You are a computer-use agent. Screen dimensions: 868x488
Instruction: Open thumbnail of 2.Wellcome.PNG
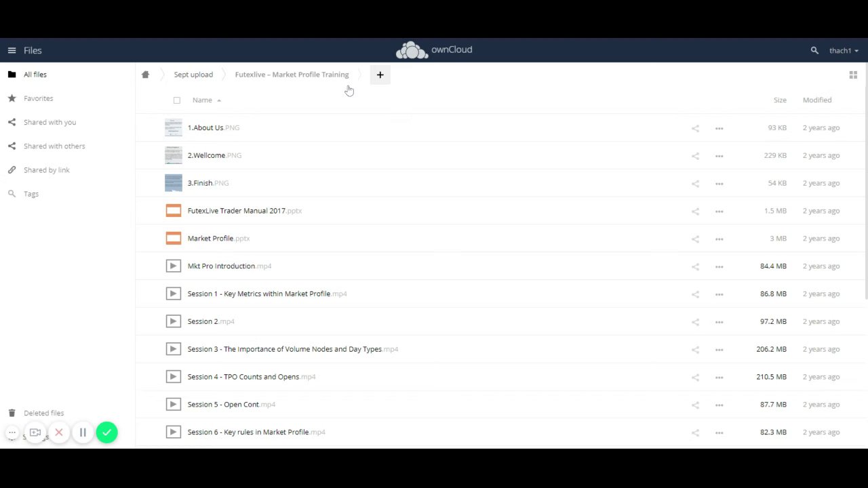point(174,155)
